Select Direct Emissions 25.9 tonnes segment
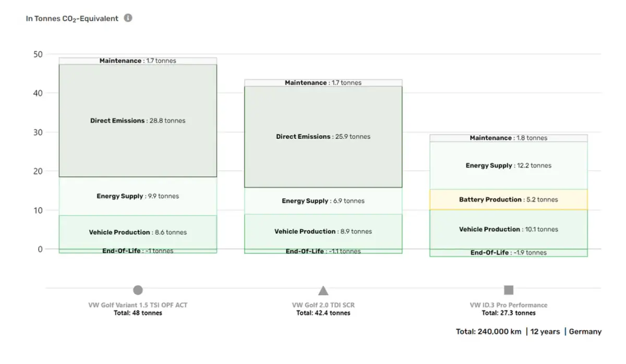Viewport: 626px width, 364px height. tap(323, 137)
